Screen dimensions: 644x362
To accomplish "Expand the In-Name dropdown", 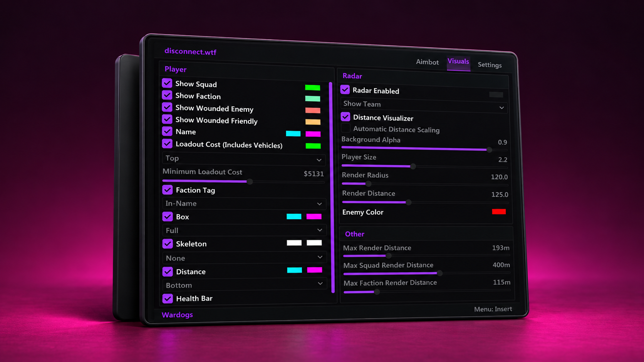I will pos(244,204).
